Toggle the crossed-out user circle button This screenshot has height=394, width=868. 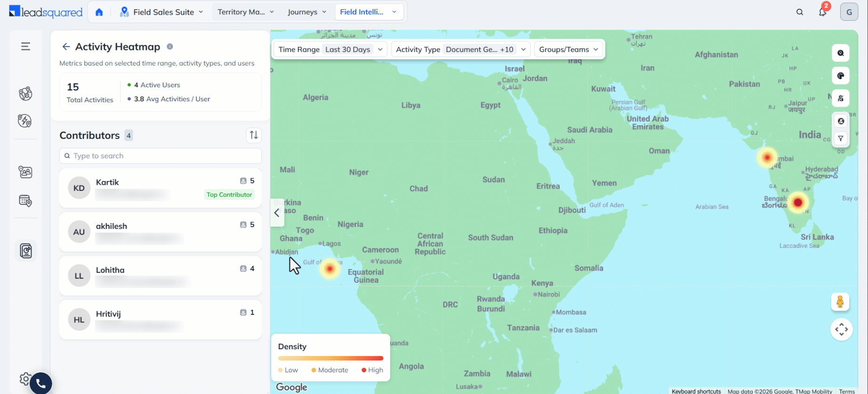pos(841,121)
